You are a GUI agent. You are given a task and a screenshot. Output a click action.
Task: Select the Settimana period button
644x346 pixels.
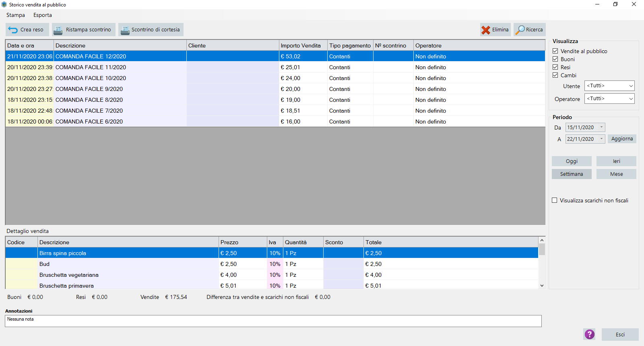(x=572, y=174)
